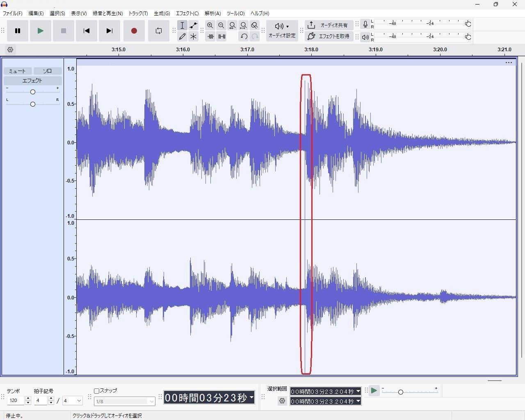Enable the スナップ checkbox

point(97,391)
